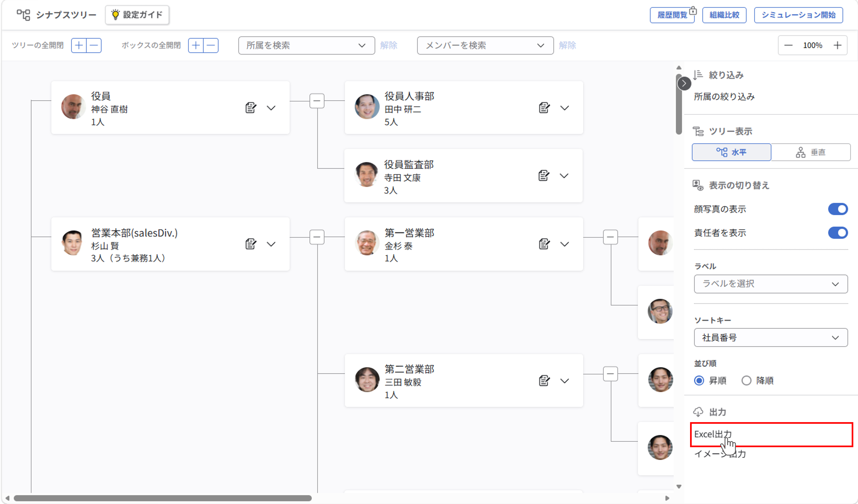Click 寺田 文康's profile photo
Image resolution: width=858 pixels, height=504 pixels.
[366, 175]
